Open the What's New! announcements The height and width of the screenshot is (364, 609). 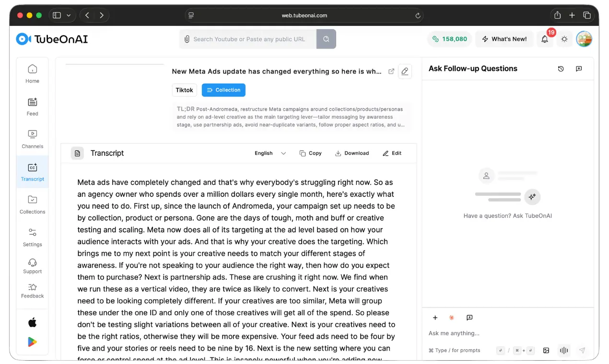(x=504, y=39)
